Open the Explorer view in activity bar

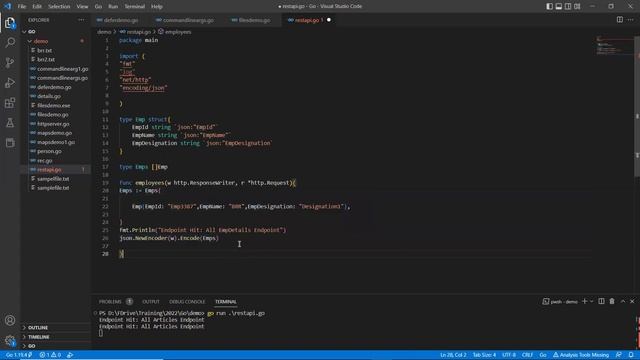[x=10, y=23]
